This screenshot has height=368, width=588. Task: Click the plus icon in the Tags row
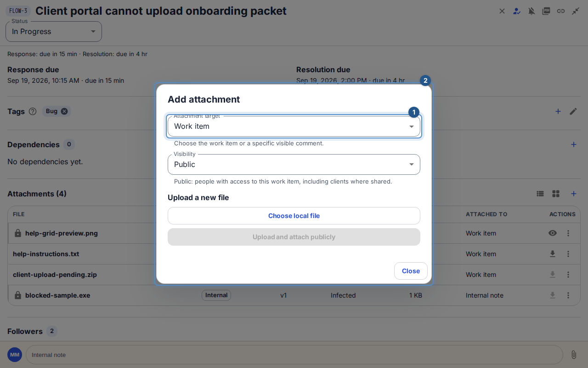558,111
